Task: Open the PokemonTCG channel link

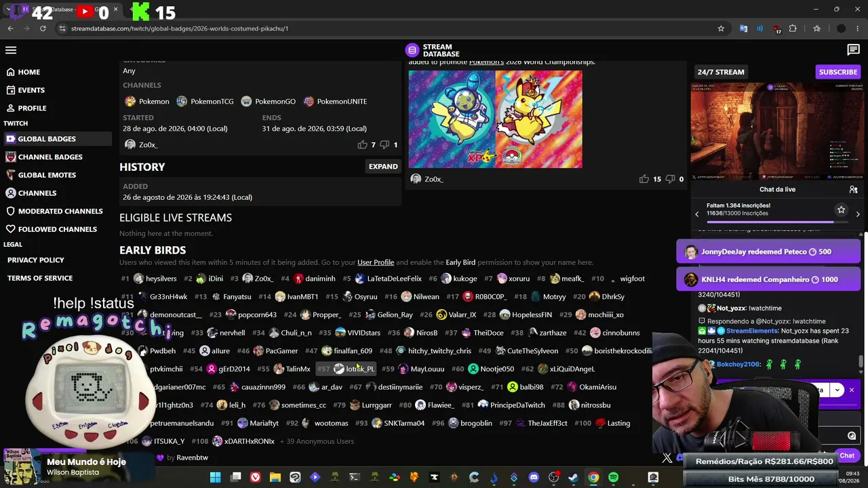Action: [205, 102]
